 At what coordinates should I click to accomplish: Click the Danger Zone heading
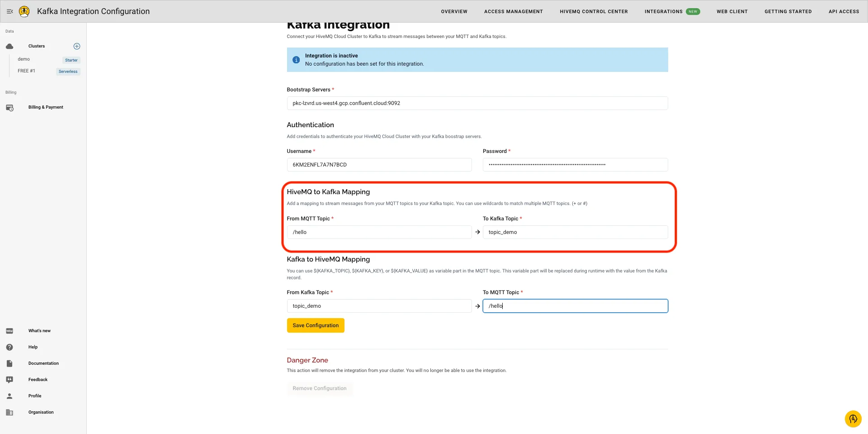tap(307, 360)
